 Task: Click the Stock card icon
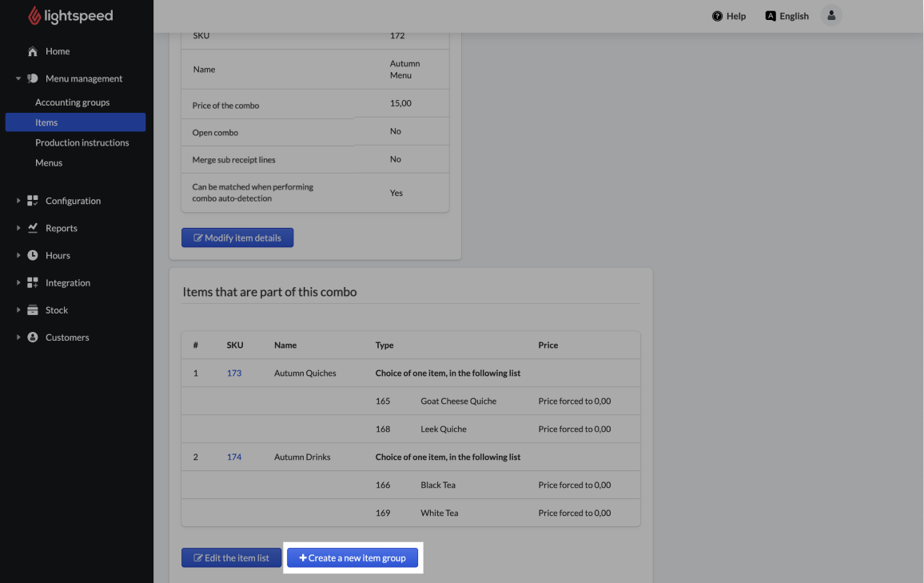click(33, 310)
